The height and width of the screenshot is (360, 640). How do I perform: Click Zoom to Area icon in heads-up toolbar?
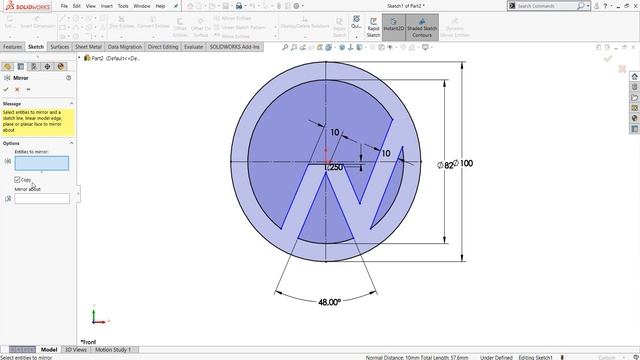click(294, 47)
